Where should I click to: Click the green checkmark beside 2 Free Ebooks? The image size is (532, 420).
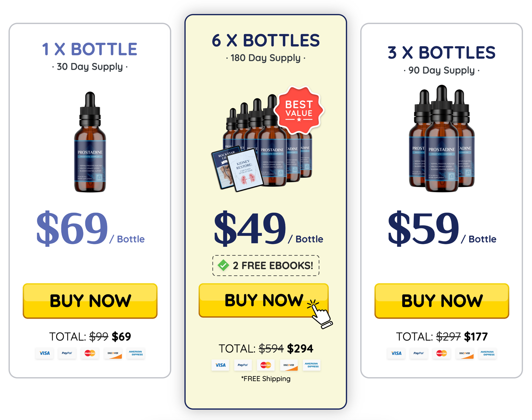[x=223, y=265]
